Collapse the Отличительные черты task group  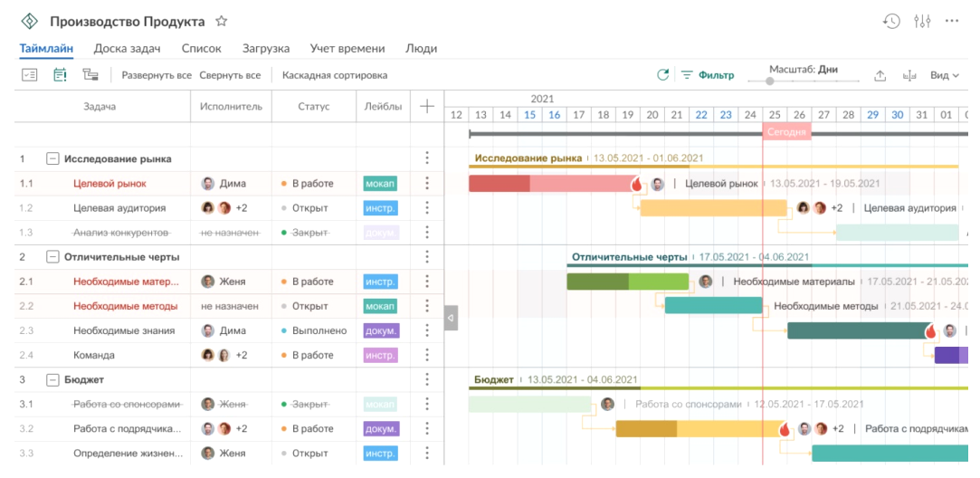pyautogui.click(x=52, y=257)
